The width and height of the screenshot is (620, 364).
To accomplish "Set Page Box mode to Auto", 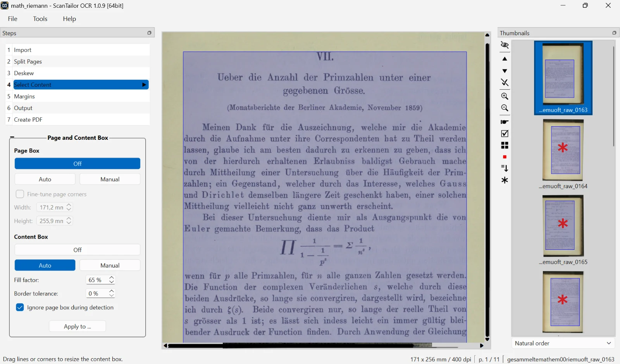I will [x=45, y=179].
